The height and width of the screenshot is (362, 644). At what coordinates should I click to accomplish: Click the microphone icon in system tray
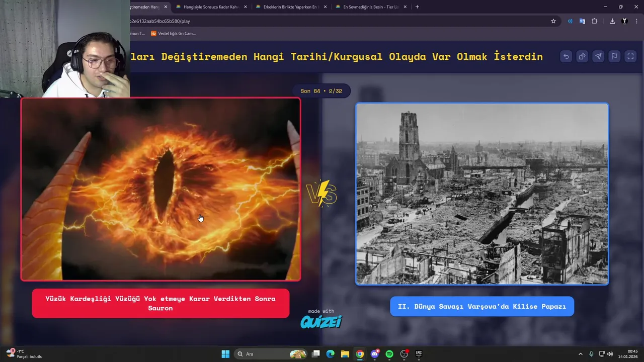591,354
